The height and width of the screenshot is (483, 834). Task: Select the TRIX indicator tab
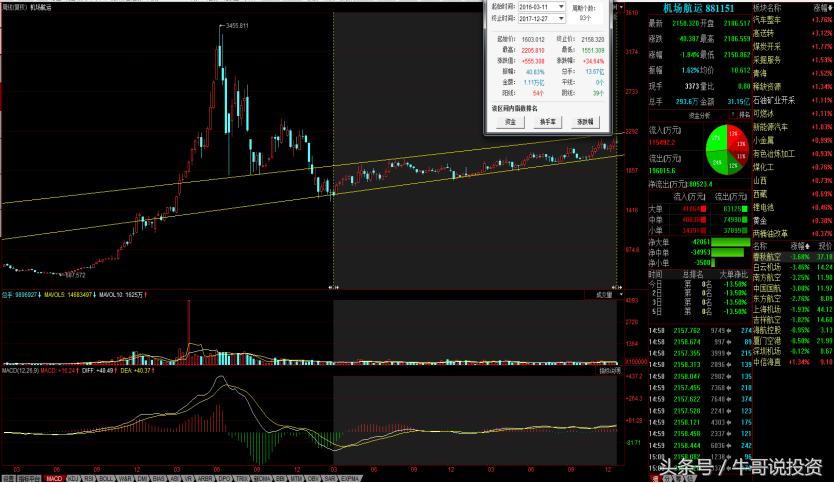tap(242, 478)
